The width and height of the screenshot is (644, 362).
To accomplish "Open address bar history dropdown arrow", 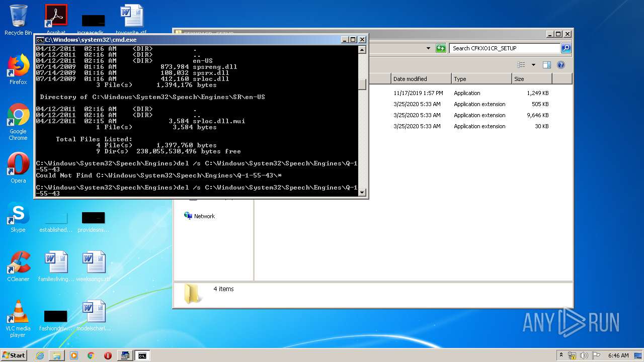I will (428, 48).
